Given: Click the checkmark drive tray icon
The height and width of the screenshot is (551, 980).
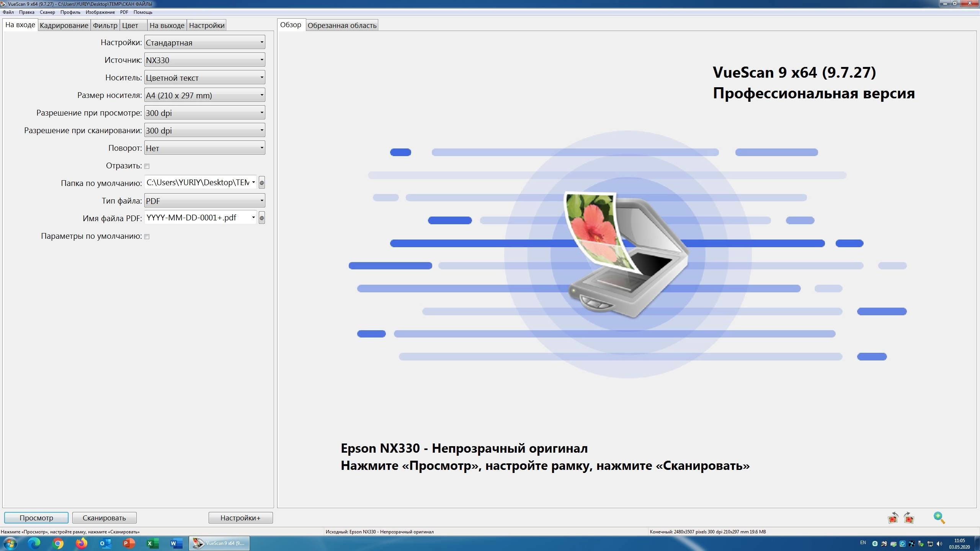Looking at the screenshot, I should [893, 543].
